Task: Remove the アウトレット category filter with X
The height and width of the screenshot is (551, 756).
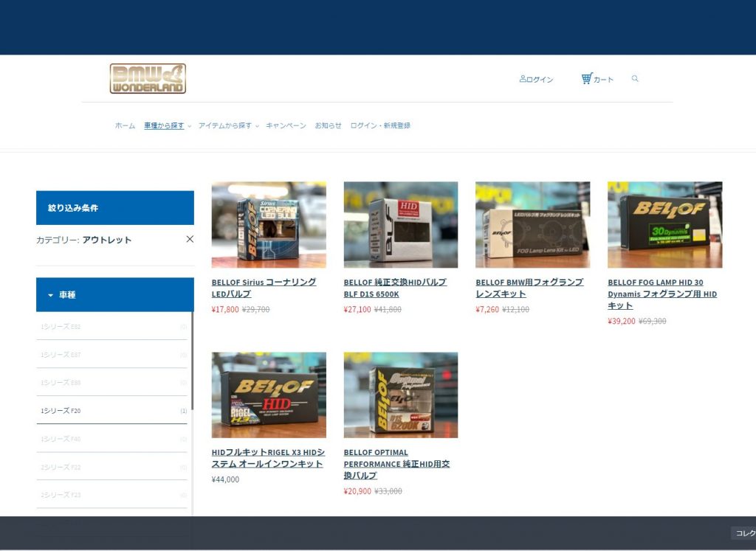Action: (190, 240)
